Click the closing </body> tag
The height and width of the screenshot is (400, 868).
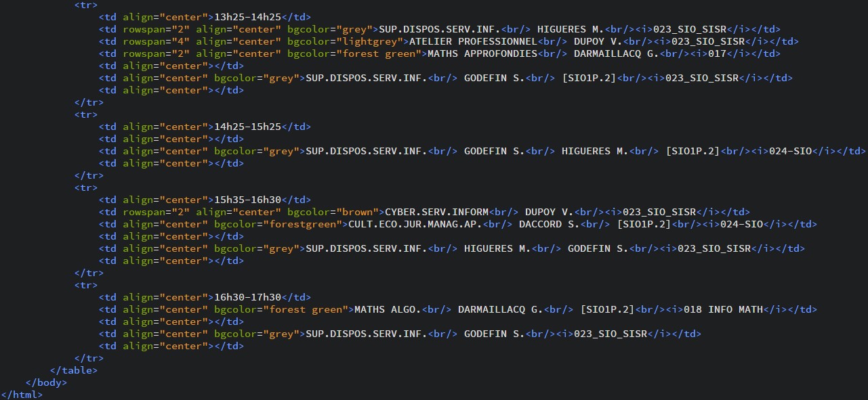(x=47, y=382)
